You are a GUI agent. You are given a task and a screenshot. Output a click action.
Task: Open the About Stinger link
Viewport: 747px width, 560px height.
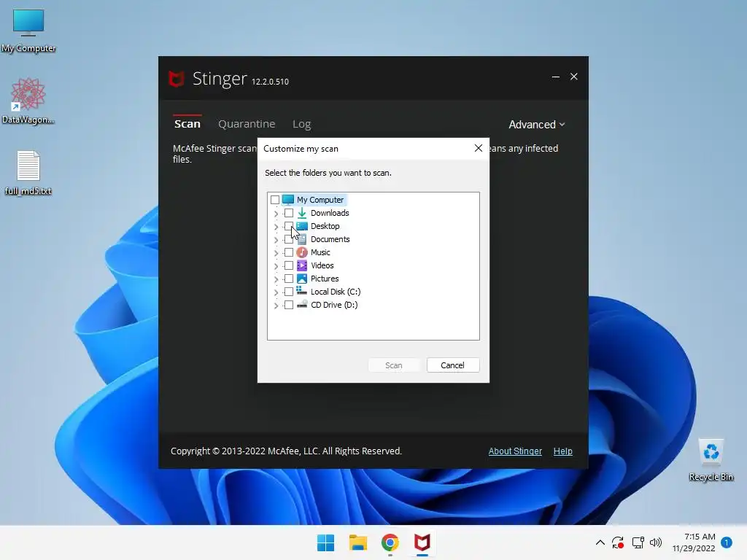pos(515,451)
